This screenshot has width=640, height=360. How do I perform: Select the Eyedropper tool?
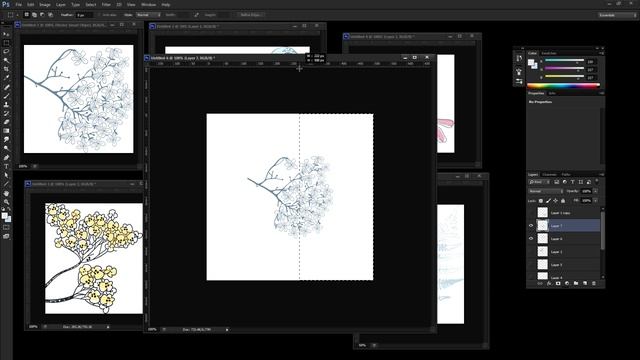6,78
